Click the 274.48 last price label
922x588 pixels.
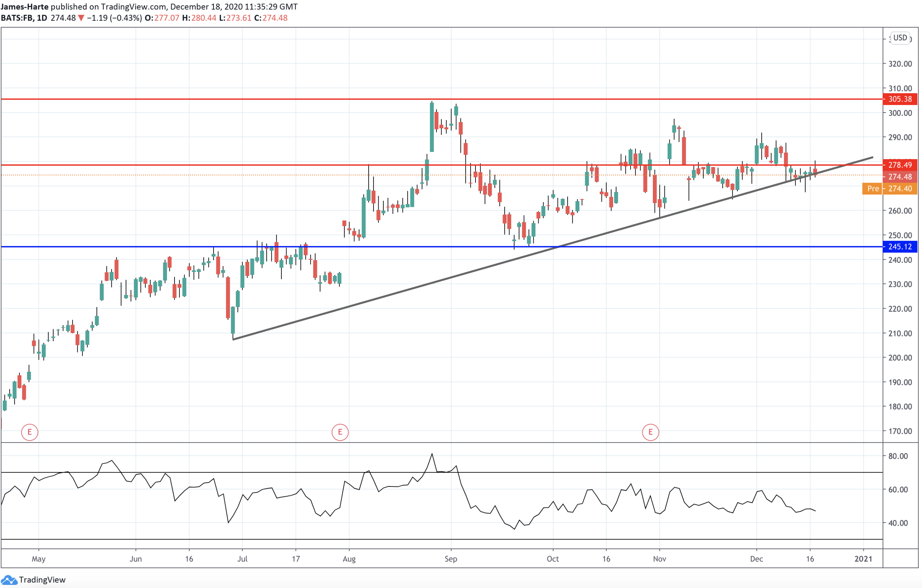pos(901,177)
